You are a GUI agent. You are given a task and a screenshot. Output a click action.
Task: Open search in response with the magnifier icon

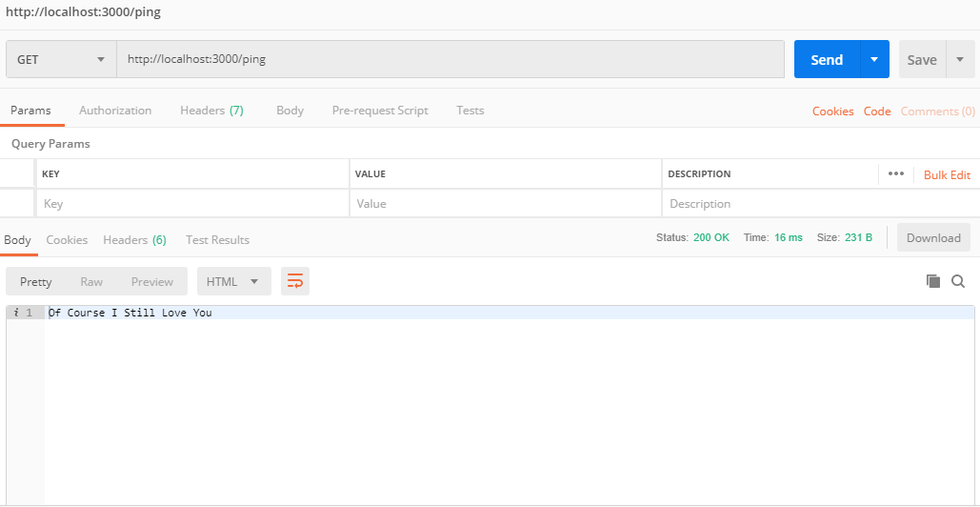click(958, 281)
